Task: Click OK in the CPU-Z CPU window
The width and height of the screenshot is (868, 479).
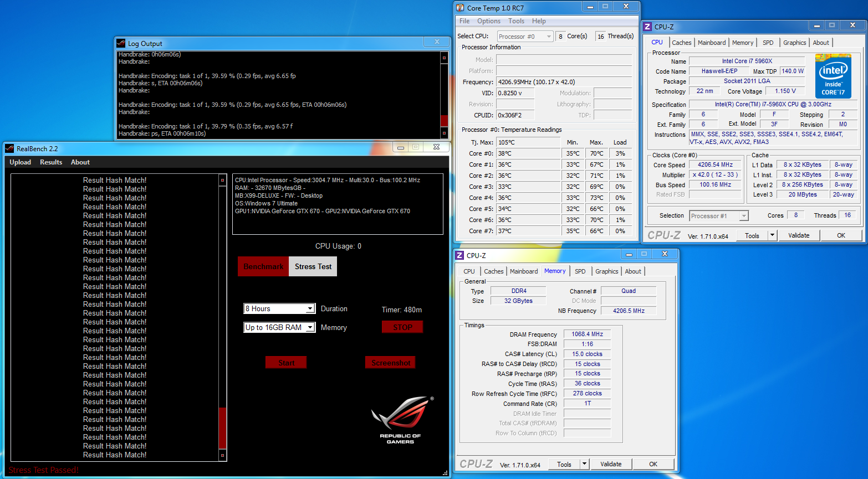Action: click(x=841, y=235)
